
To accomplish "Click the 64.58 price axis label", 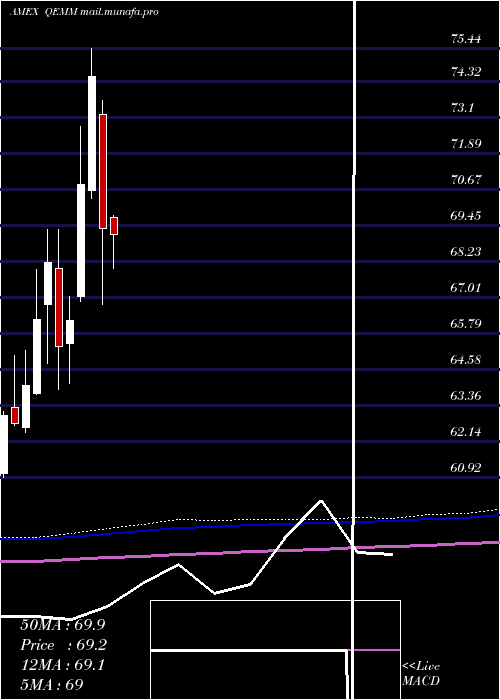I will (466, 359).
